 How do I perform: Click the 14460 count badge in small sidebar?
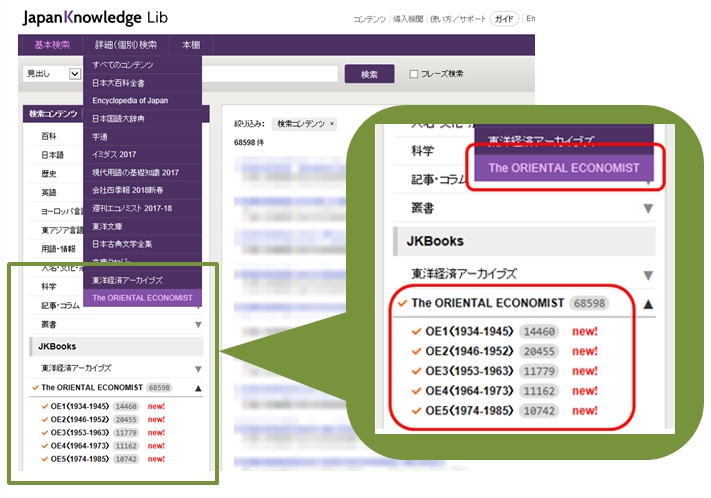[x=126, y=406]
